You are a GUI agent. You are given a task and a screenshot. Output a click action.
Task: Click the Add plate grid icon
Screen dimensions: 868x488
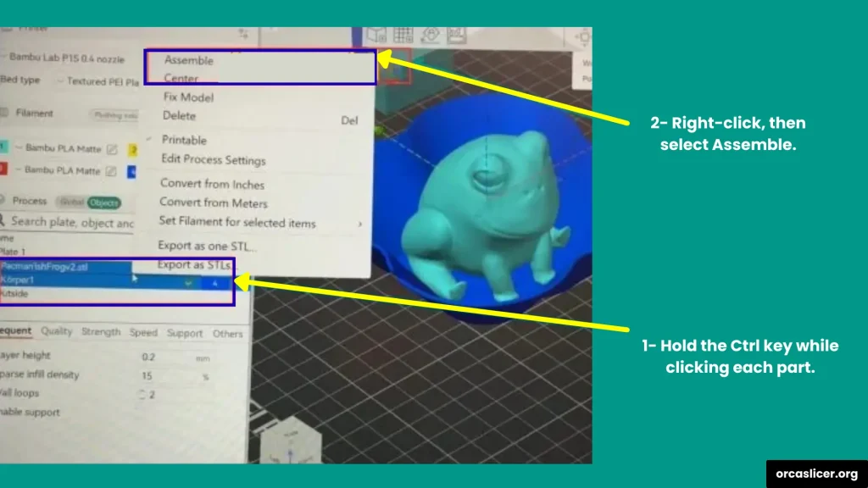(x=403, y=35)
